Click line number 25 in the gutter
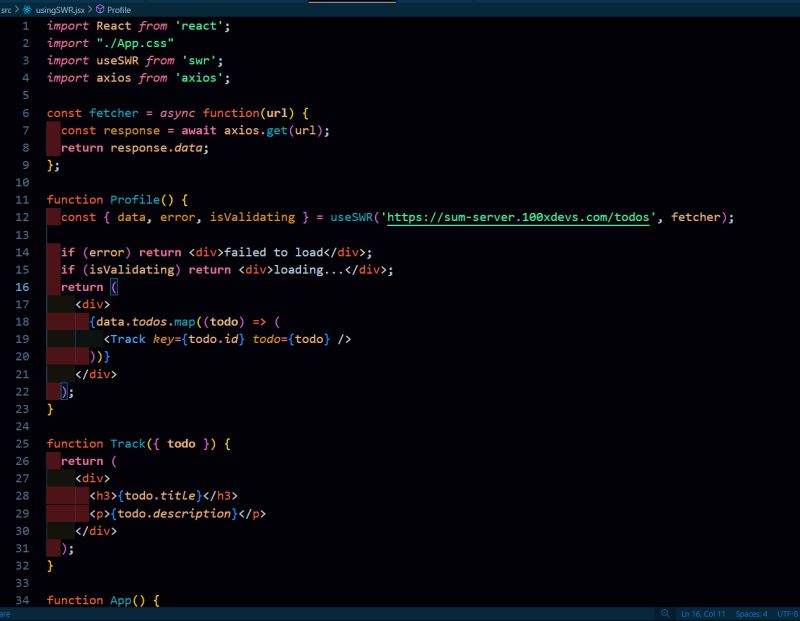Viewport: 800px width, 621px height. 23,443
